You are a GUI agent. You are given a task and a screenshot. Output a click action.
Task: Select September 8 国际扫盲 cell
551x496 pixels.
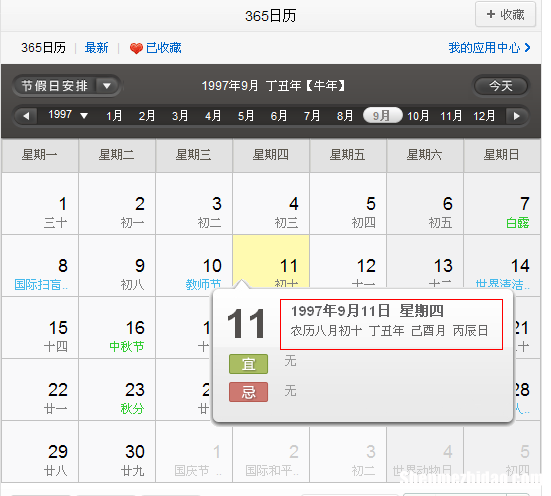[x=40, y=265]
